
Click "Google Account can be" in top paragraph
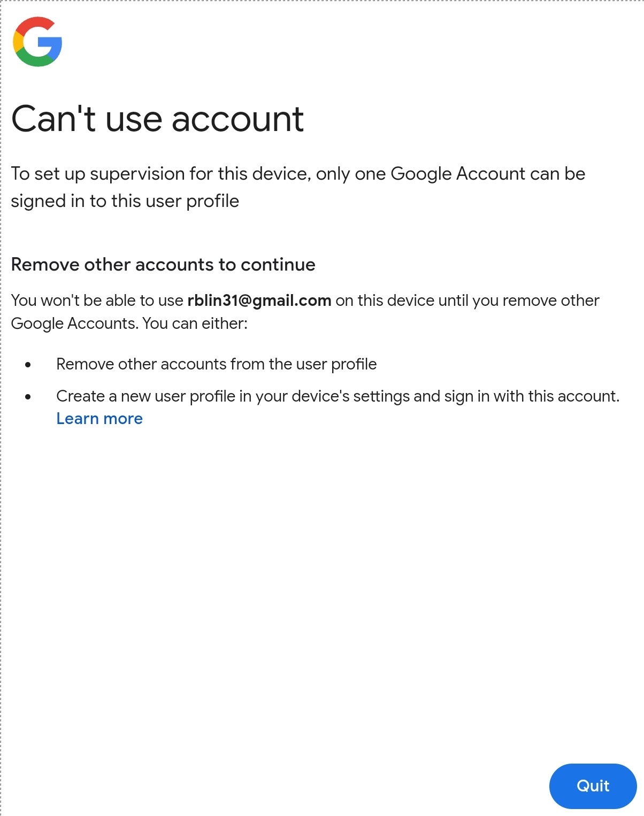tap(488, 174)
